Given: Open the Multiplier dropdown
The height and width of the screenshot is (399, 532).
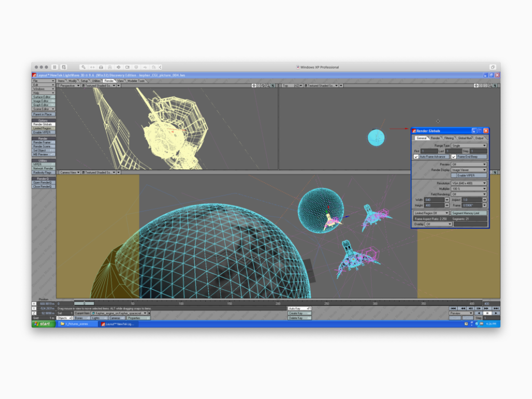Looking at the screenshot, I should [469, 189].
